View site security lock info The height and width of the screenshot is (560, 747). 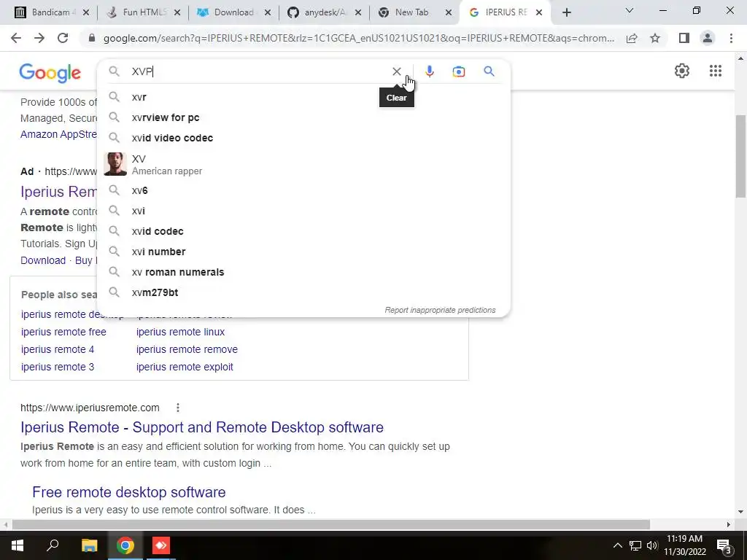(93, 38)
